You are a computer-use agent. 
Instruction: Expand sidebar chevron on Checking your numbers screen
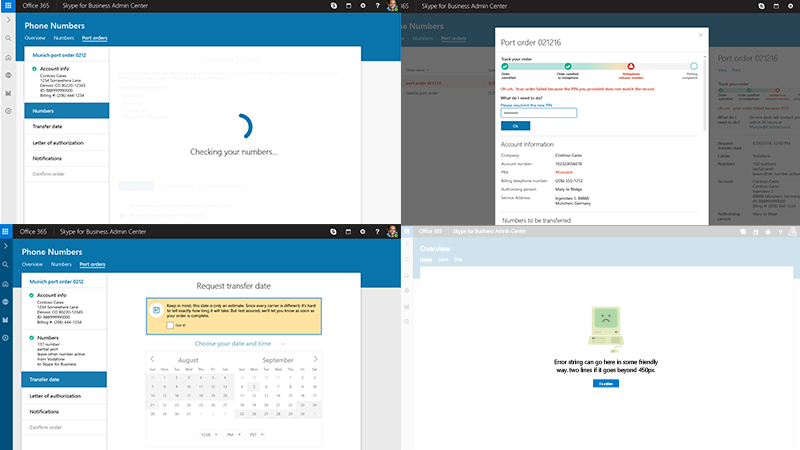coord(8,20)
